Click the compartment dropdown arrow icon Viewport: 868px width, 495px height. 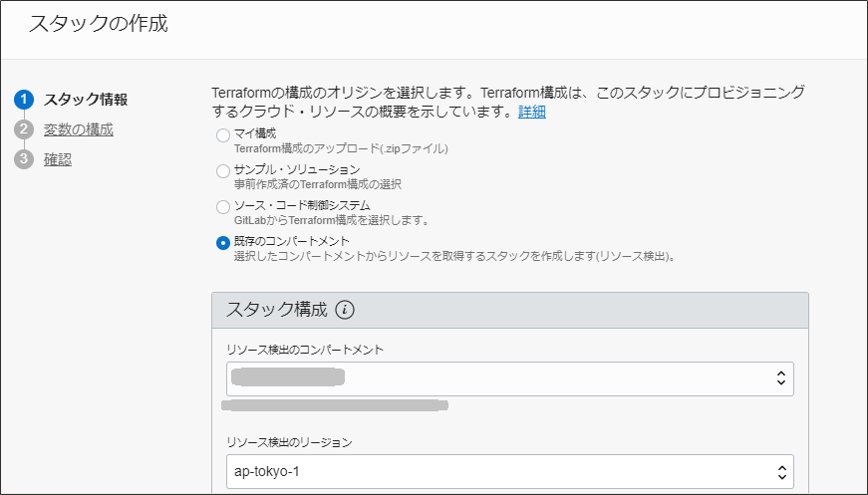pyautogui.click(x=782, y=378)
